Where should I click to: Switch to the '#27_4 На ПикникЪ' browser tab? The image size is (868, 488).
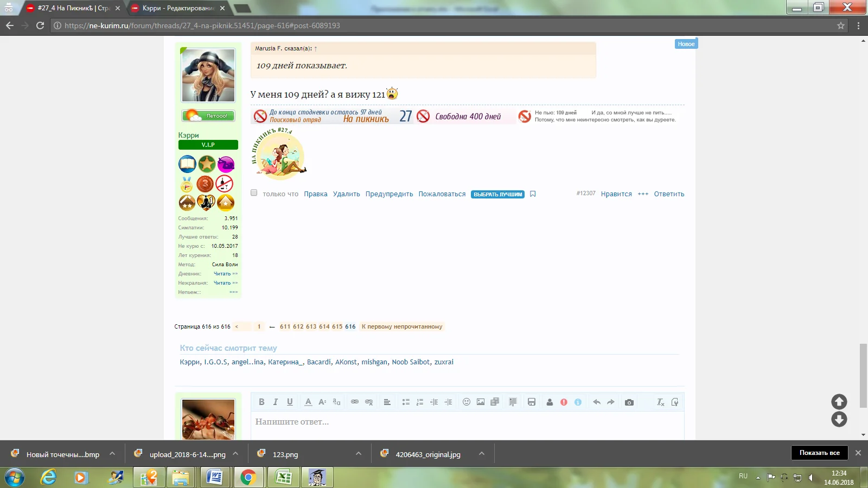pos(73,8)
